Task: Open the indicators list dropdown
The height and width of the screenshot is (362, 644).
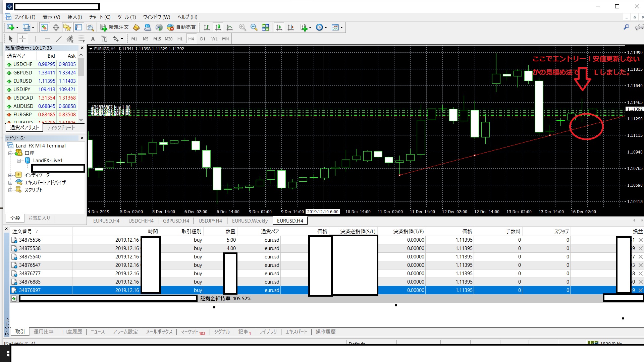Action: pyautogui.click(x=310, y=27)
